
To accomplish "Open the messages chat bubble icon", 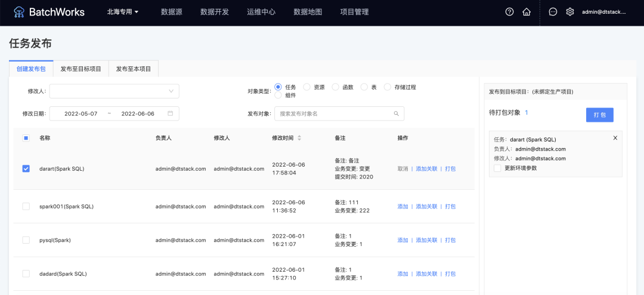I will pos(553,12).
